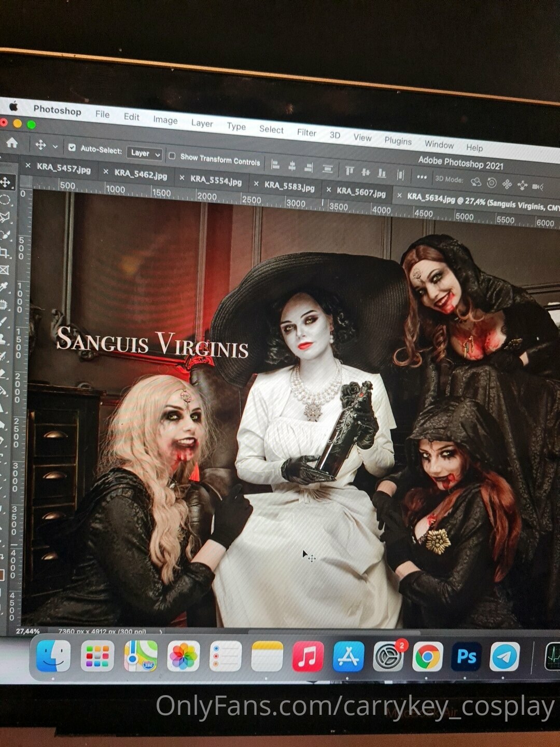The height and width of the screenshot is (747, 560).
Task: Open the File menu
Action: point(102,114)
